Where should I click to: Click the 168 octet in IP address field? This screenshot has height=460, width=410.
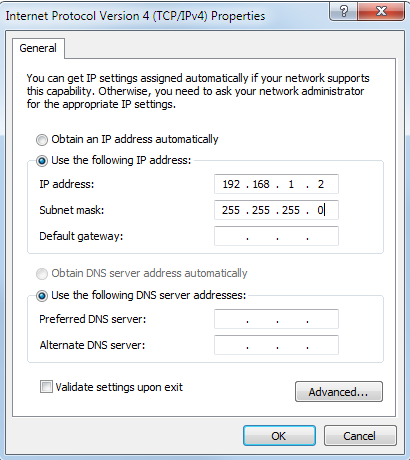(x=261, y=184)
